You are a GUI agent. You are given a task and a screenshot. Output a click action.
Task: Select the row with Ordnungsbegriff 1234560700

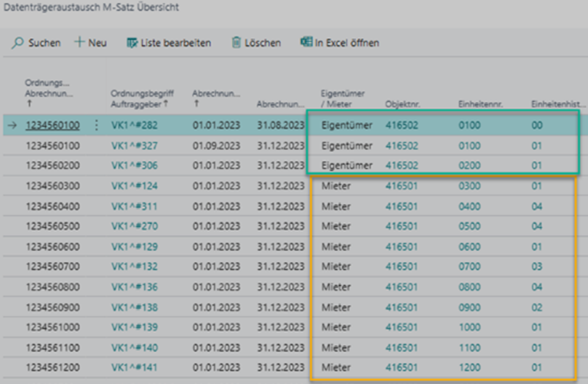pos(53,267)
